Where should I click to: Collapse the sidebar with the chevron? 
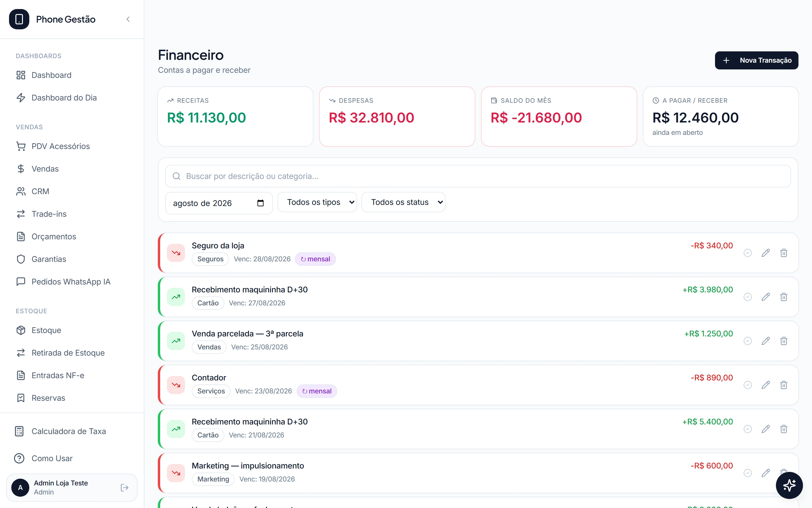[x=128, y=19]
